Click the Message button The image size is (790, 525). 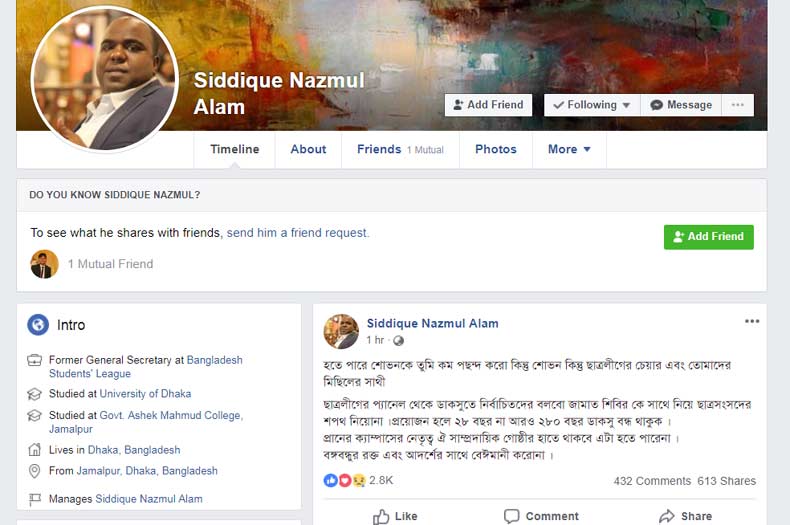click(x=681, y=105)
